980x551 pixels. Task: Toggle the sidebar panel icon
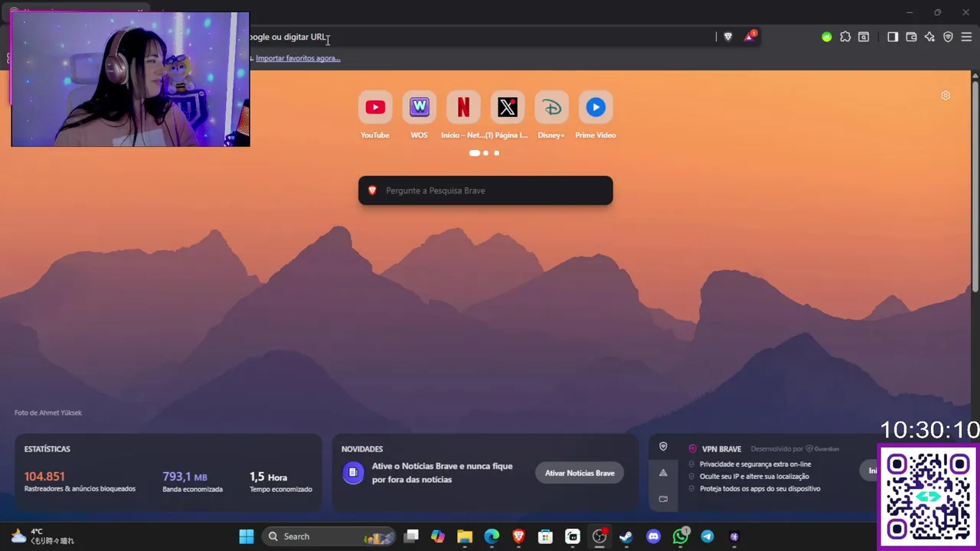point(893,37)
